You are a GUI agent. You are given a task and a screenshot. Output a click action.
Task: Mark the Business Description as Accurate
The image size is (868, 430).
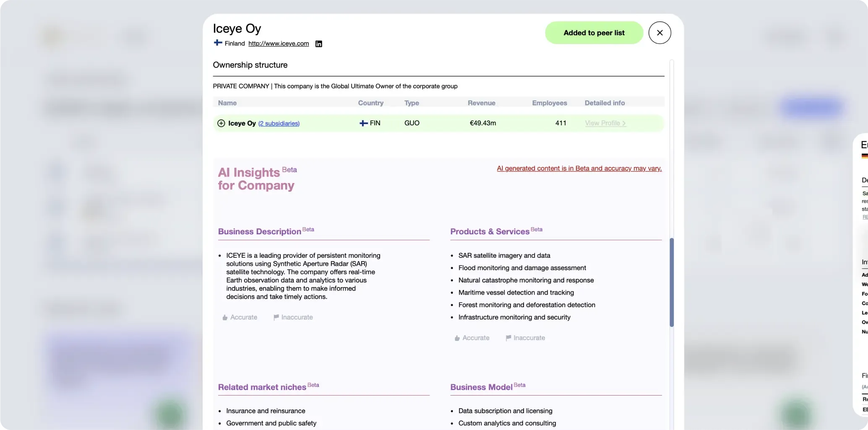239,317
